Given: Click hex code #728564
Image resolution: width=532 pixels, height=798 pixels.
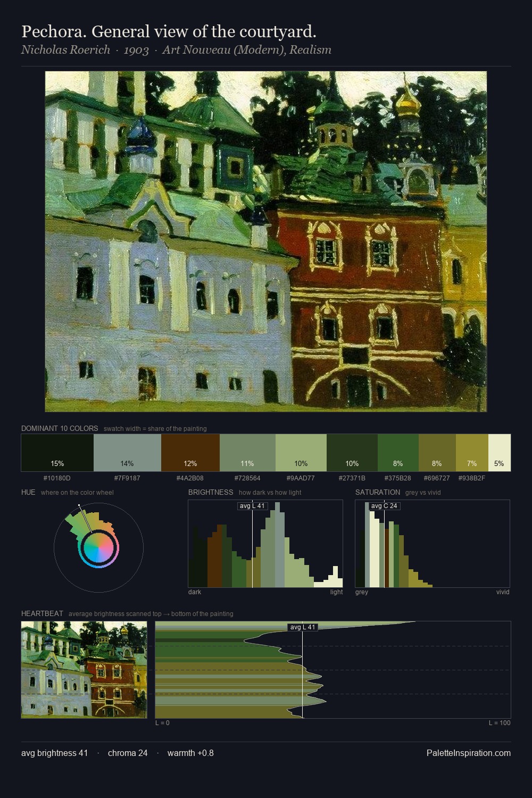Looking at the screenshot, I should tap(247, 478).
